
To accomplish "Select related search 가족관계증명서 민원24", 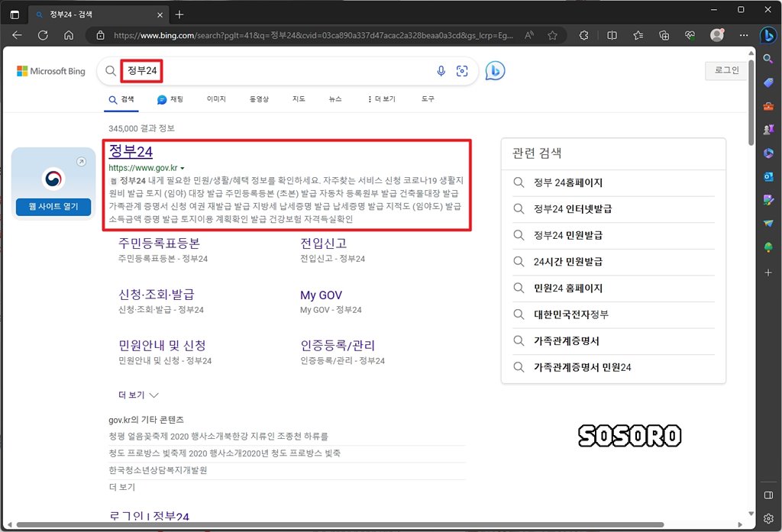I will click(582, 367).
